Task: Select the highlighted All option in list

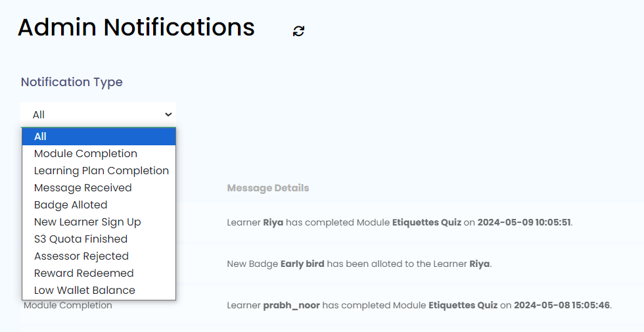Action: tap(99, 137)
